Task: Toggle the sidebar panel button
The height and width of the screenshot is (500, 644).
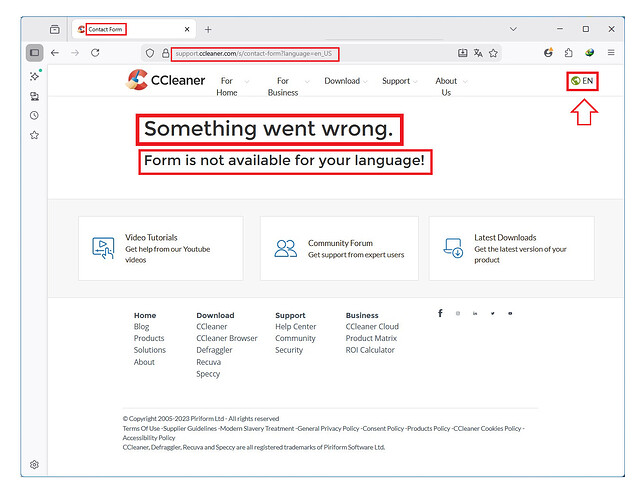Action: click(34, 53)
